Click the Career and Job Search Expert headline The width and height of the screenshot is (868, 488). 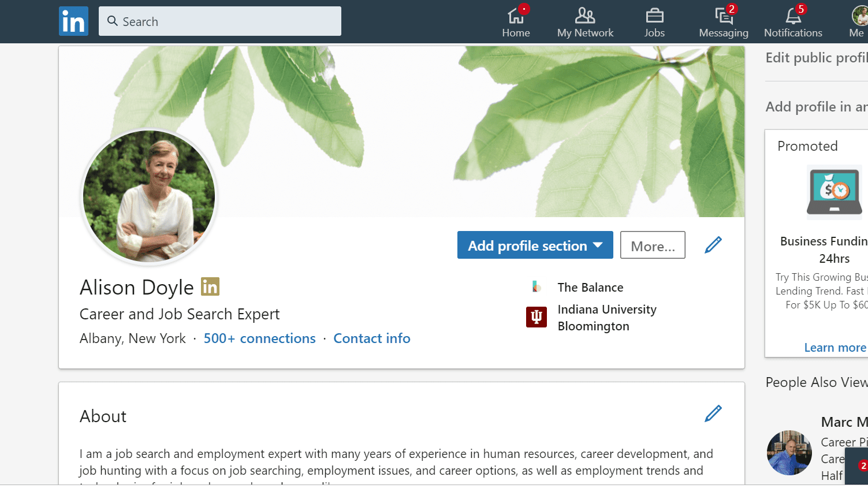[x=180, y=314]
